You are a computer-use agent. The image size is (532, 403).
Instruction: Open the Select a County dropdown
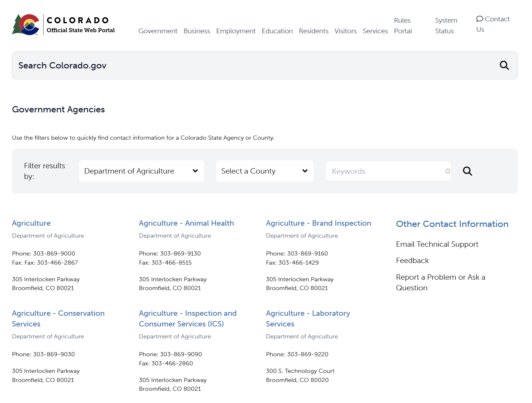coord(265,171)
